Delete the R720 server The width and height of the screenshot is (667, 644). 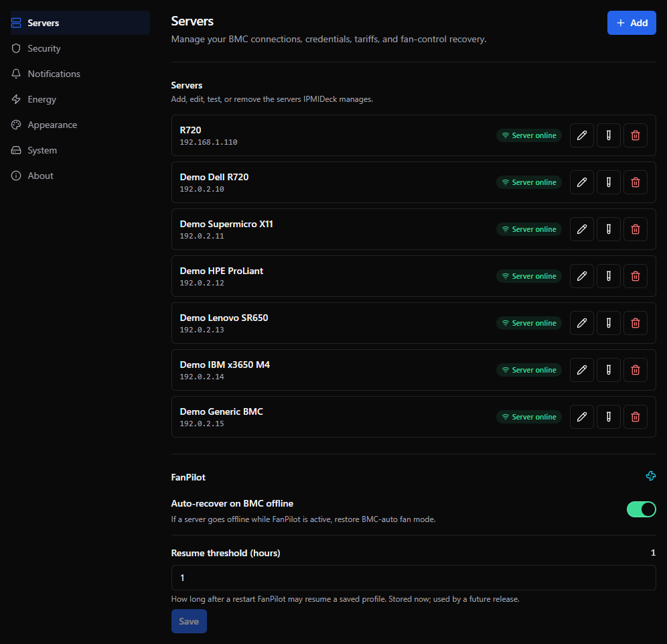635,135
